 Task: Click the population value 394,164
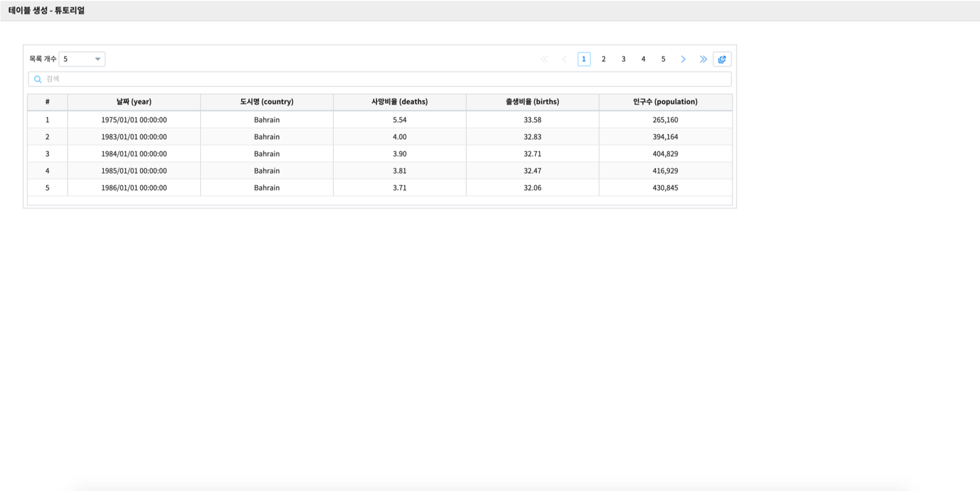point(665,137)
